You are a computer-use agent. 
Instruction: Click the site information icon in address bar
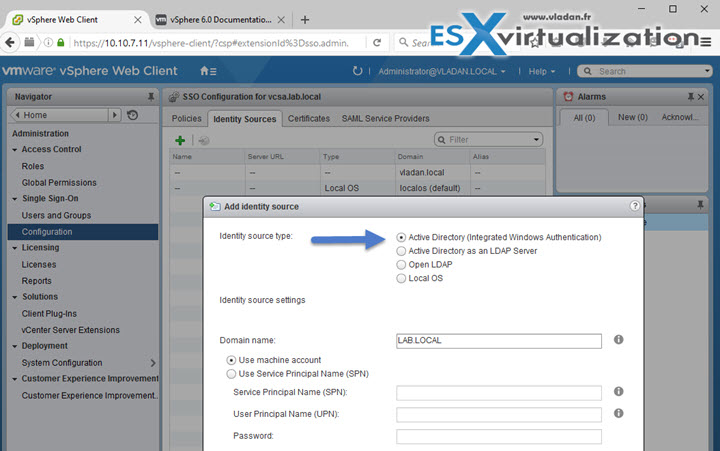click(48, 43)
